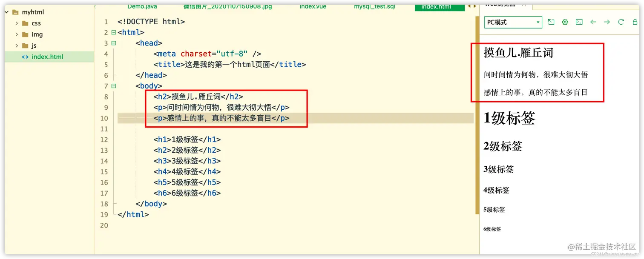
Task: Open the browser console icon
Action: [579, 22]
